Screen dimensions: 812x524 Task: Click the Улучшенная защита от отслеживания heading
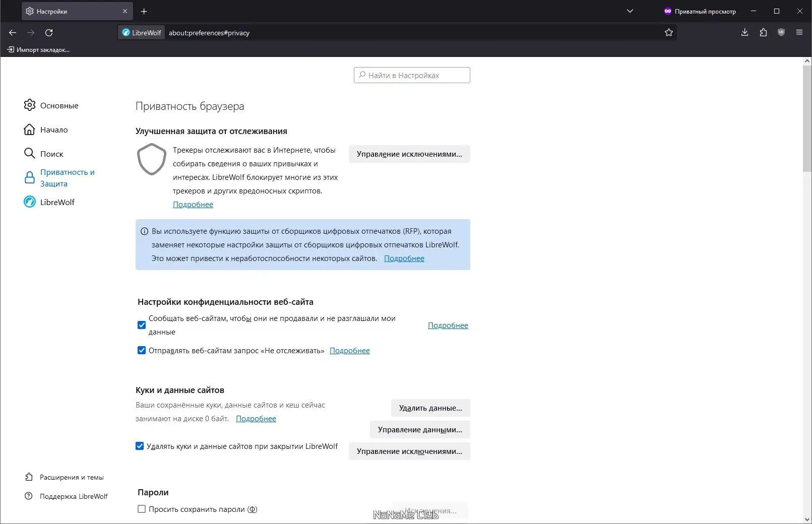[x=211, y=131]
